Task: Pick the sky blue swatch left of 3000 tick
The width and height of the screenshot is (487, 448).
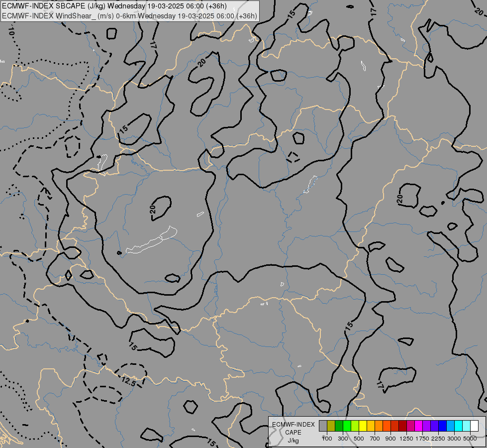Action: tap(451, 426)
